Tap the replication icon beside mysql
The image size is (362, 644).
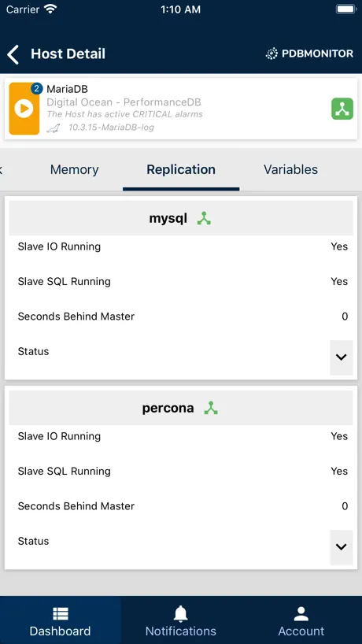pyautogui.click(x=204, y=219)
